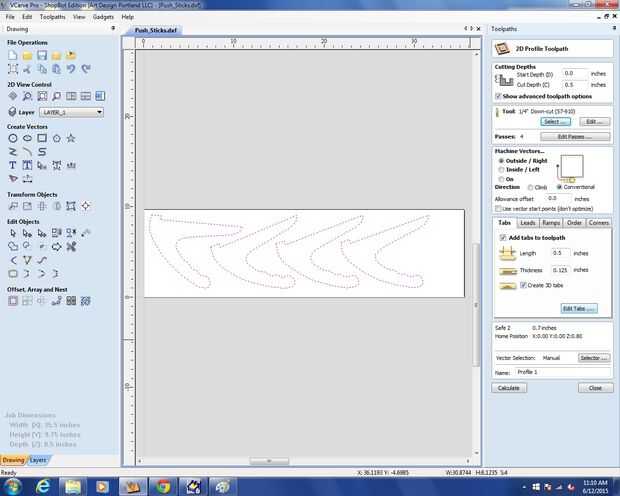Open the File menu
Image resolution: width=620 pixels, height=496 pixels.
click(10, 17)
